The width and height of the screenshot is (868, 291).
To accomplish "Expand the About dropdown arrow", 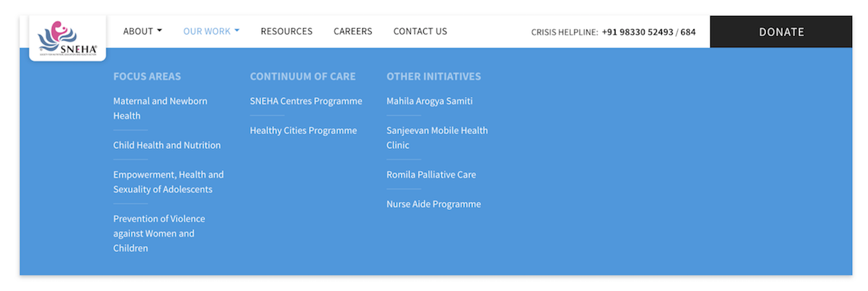I will coord(159,31).
